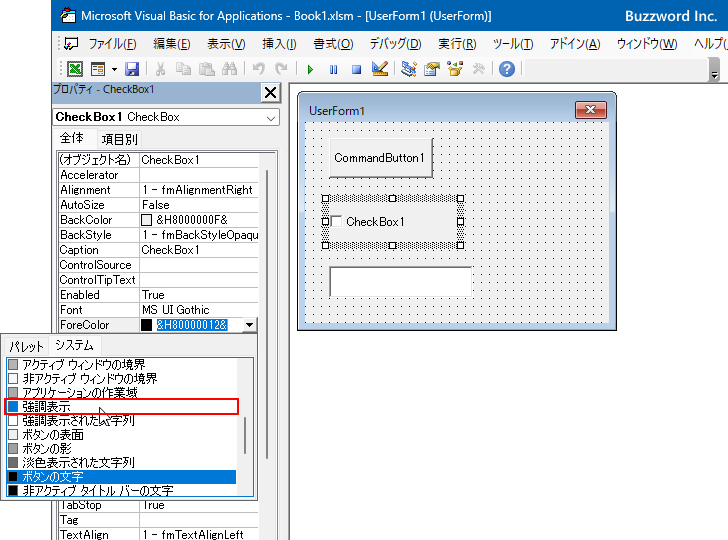Choose the ボタンの影 color
728x540 pixels.
tap(122, 449)
